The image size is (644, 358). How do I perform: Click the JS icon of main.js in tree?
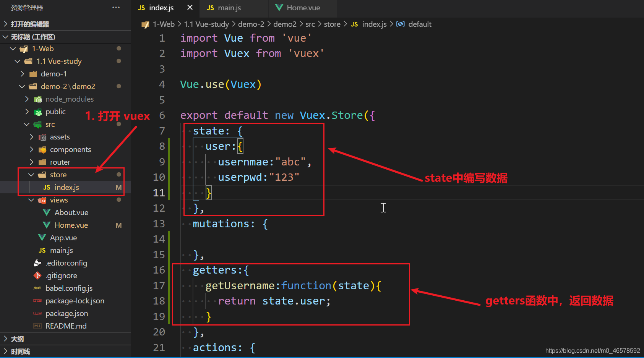tap(42, 250)
